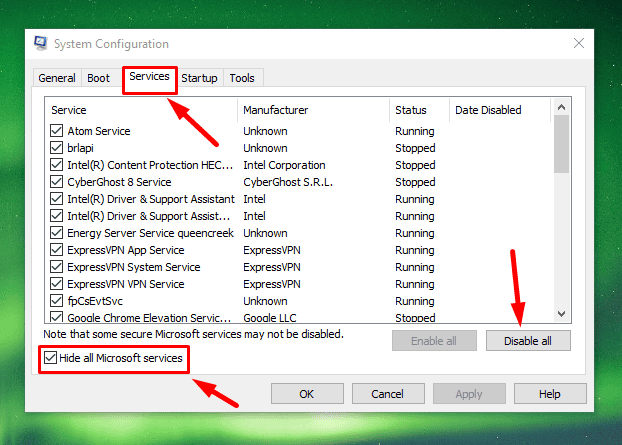
Task: Toggle Hide all Microsoft services checkbox
Action: 50,358
